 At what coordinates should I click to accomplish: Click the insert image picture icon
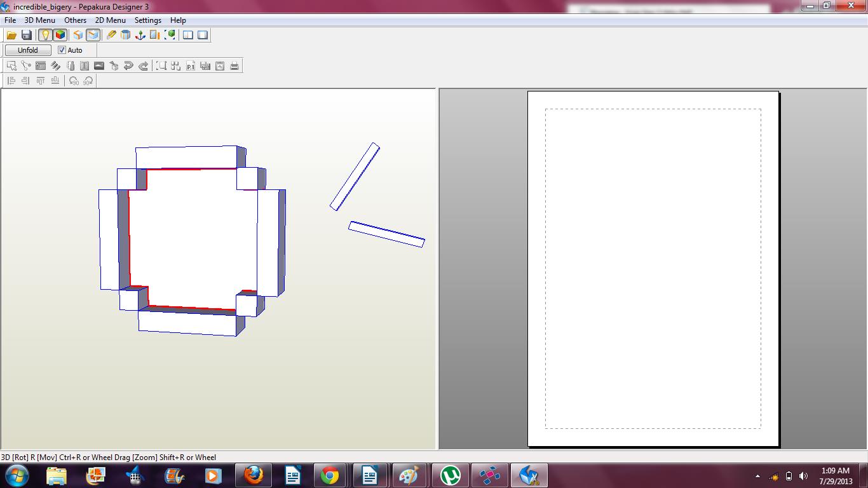(x=99, y=65)
